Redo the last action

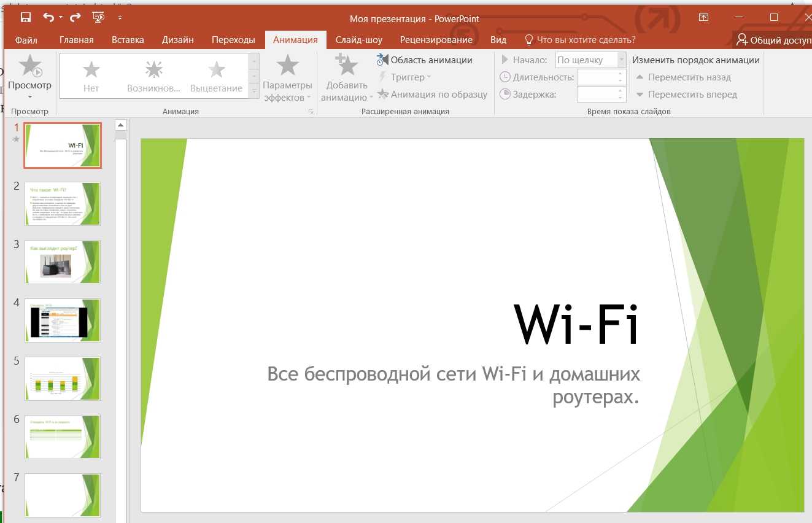coord(75,17)
